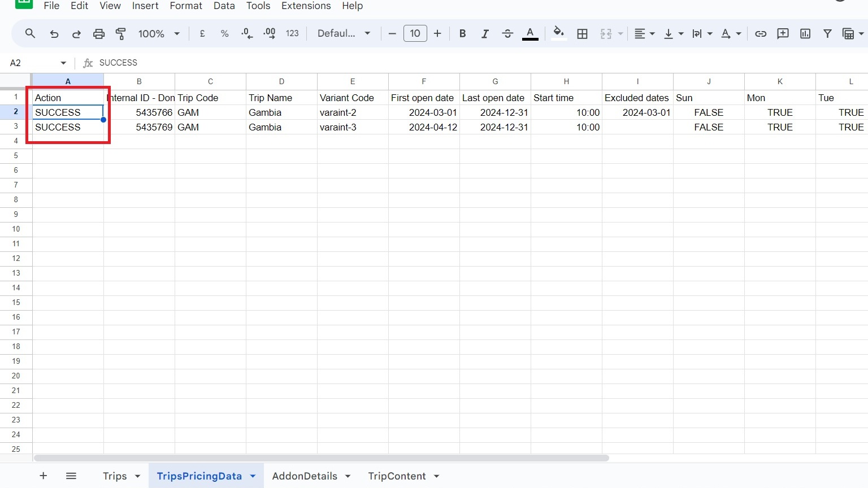This screenshot has height=488, width=868.
Task: Switch to the AddonDetails sheet tab
Action: pyautogui.click(x=305, y=476)
